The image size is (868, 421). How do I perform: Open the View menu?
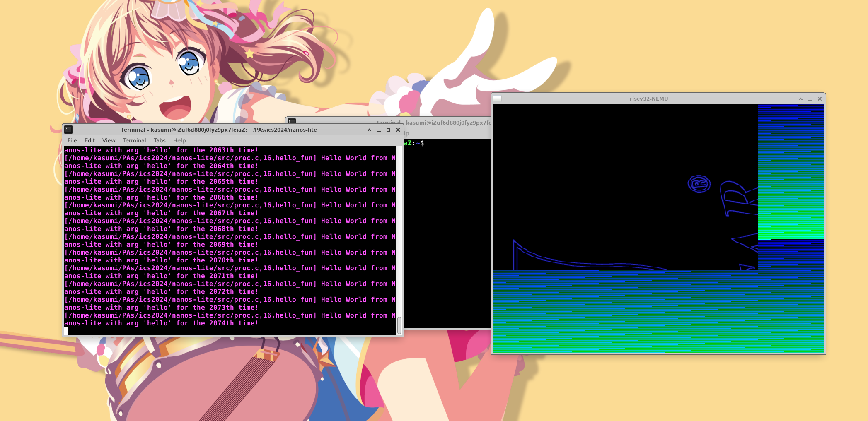109,140
